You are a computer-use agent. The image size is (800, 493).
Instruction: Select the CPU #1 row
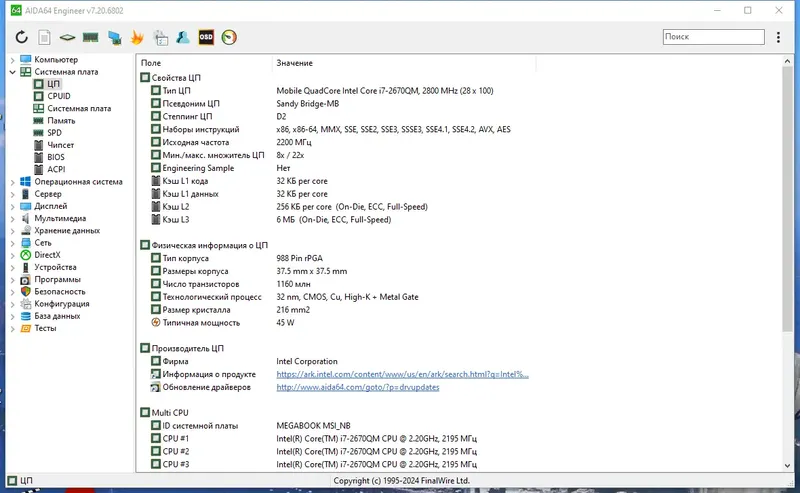point(459,438)
